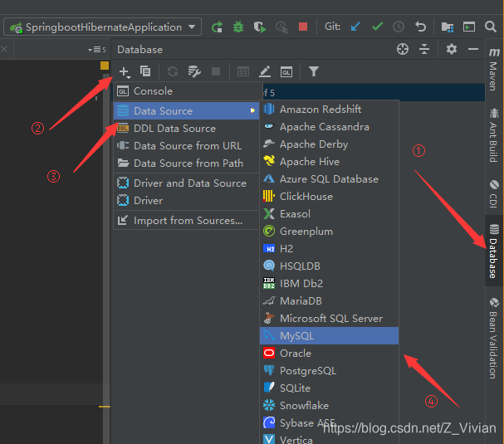Toggle the Database tool window tab

[494, 251]
